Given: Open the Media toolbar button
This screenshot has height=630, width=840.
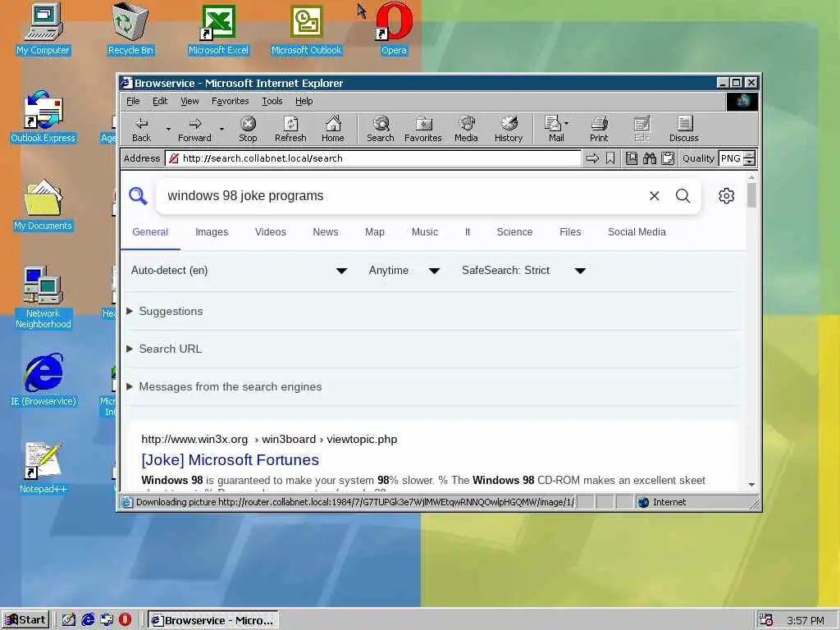Looking at the screenshot, I should click(466, 130).
